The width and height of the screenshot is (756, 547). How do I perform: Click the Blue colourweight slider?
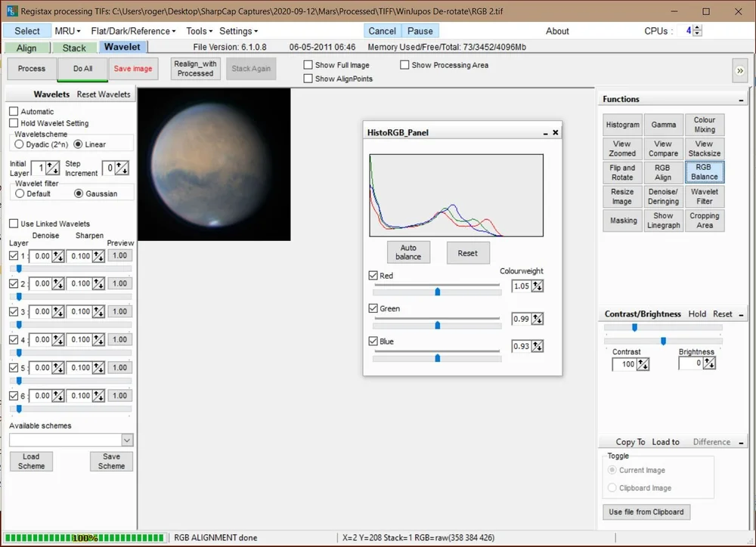(x=437, y=358)
